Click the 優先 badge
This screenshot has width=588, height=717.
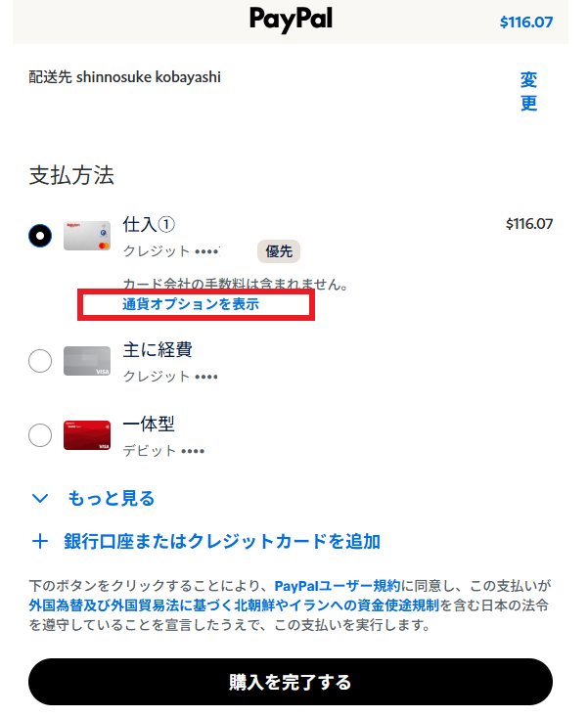(x=279, y=251)
